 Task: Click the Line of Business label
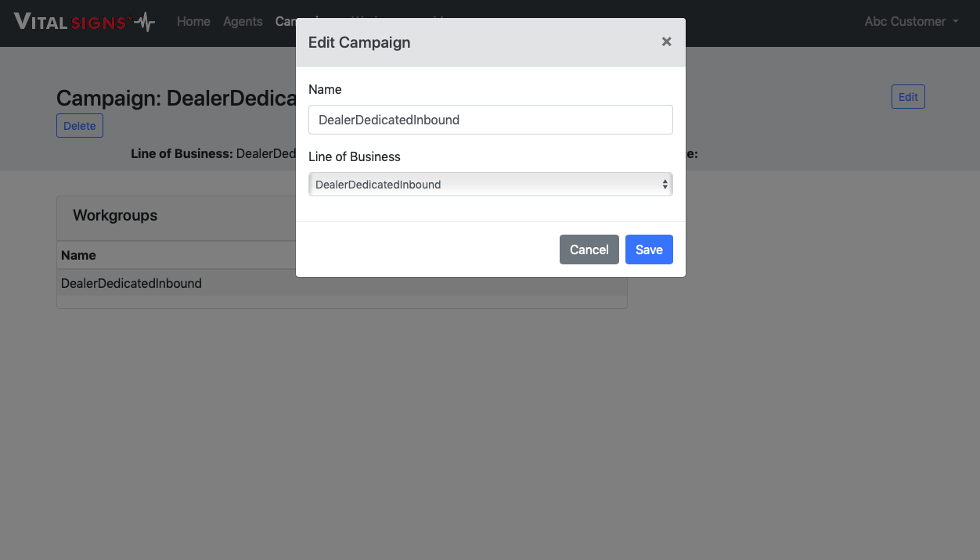pos(354,156)
